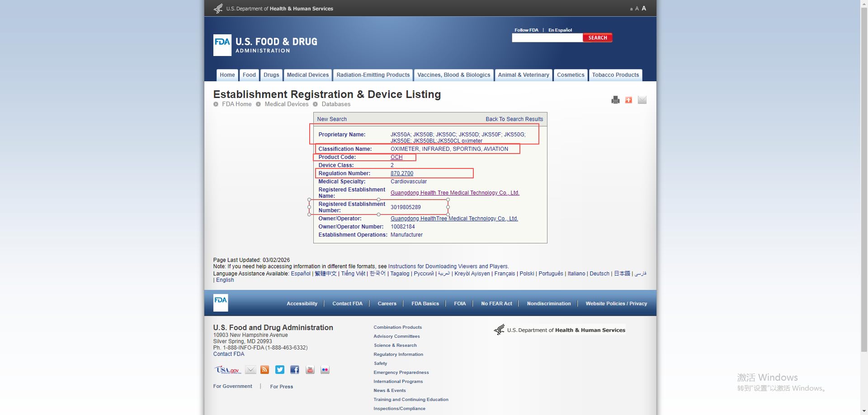The image size is (868, 415).
Task: Open the FDA Home breadcrumb link
Action: point(236,104)
